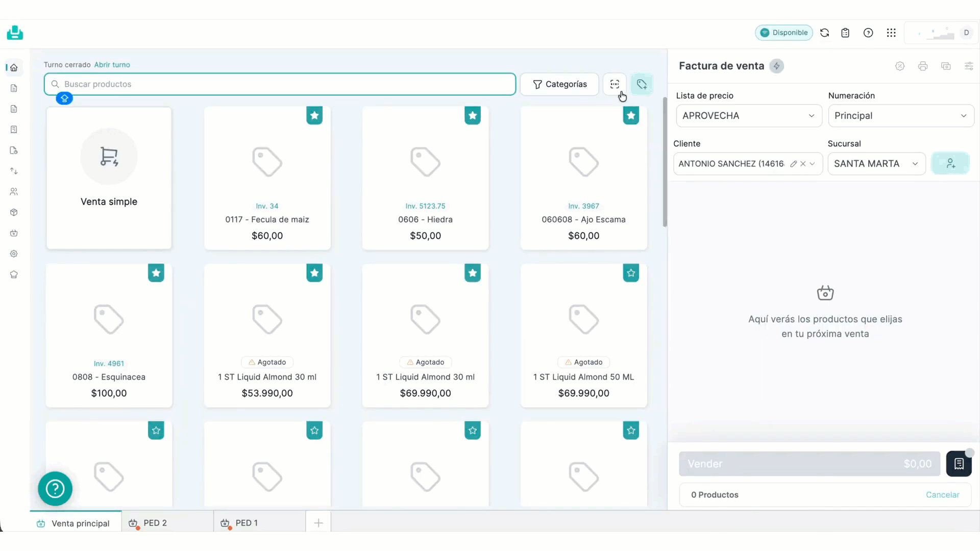Open the Categorías filter

tap(559, 84)
